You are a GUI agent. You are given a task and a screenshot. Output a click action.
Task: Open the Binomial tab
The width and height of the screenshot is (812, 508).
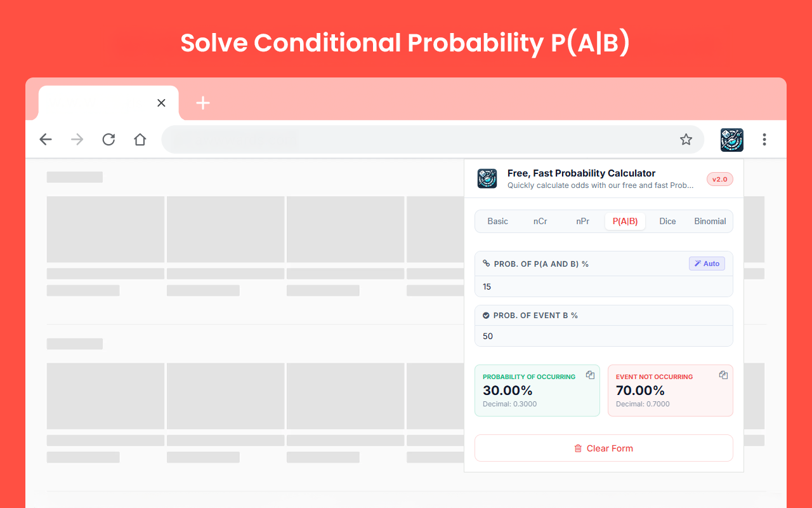[710, 221]
